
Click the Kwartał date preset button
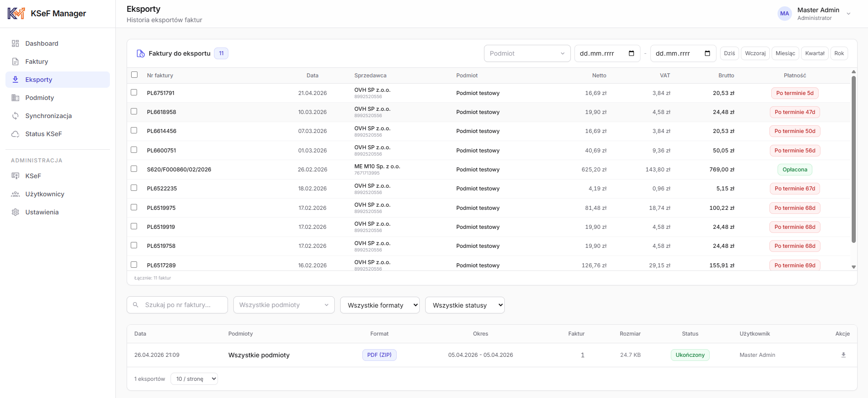pyautogui.click(x=815, y=53)
